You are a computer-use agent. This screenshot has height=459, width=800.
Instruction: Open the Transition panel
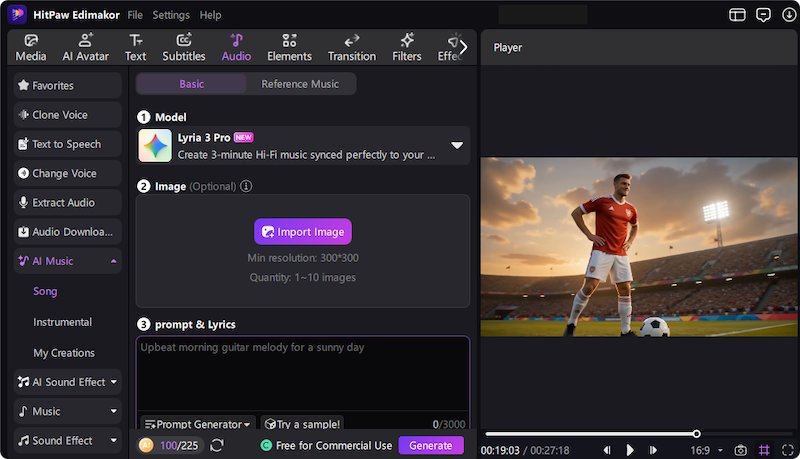coord(352,47)
